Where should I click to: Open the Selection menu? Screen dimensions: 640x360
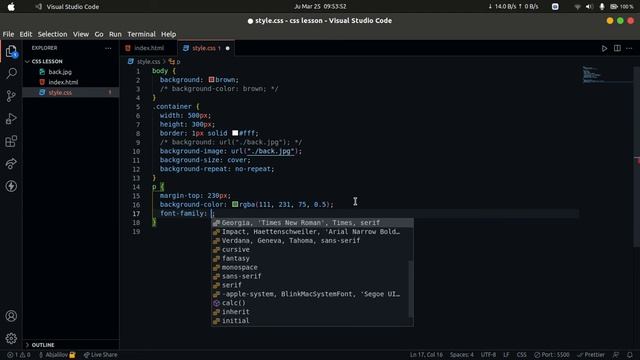click(52, 34)
